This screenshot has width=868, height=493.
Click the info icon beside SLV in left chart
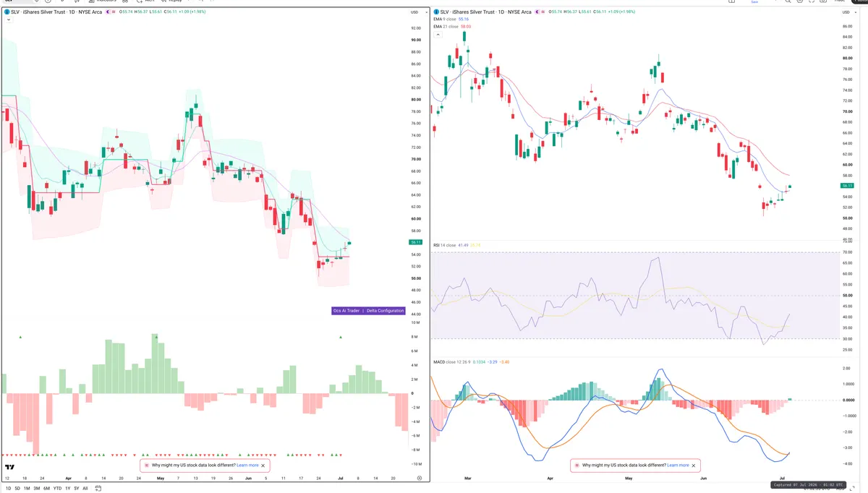(7, 12)
